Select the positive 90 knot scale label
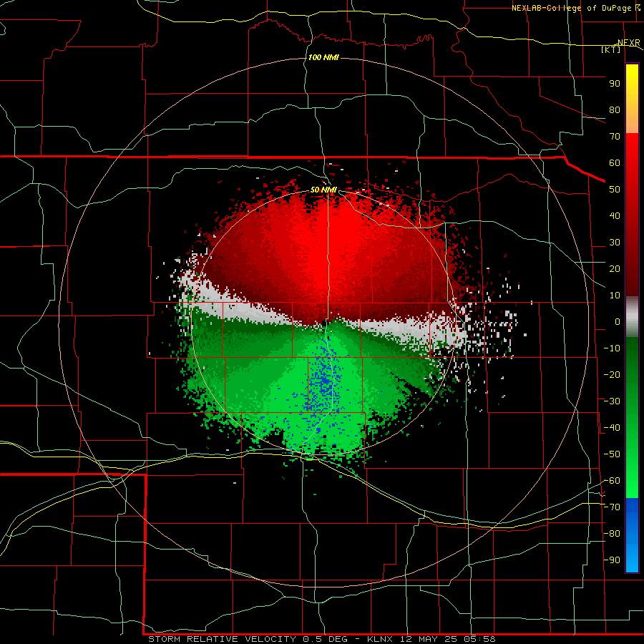This screenshot has height=644, width=644. tap(615, 84)
